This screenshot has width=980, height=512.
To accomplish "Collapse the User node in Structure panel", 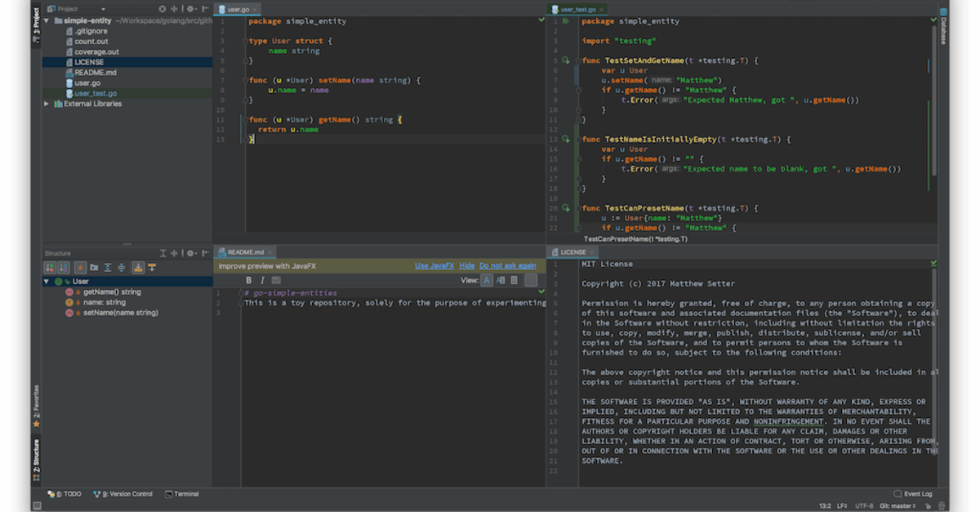I will [47, 281].
